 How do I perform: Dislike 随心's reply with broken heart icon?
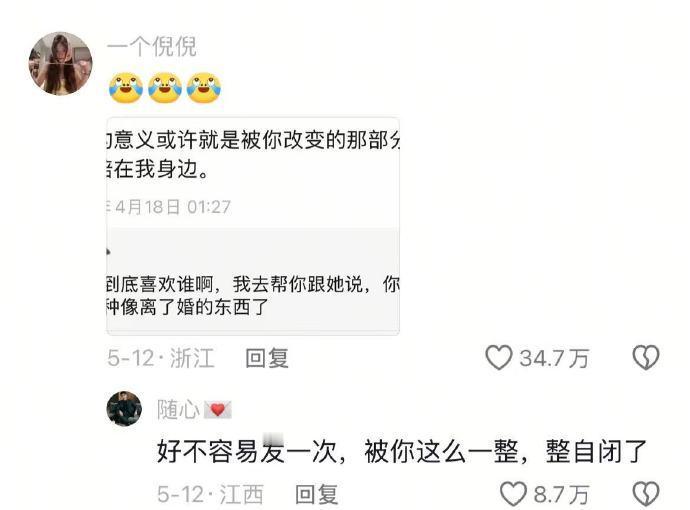[x=646, y=494]
